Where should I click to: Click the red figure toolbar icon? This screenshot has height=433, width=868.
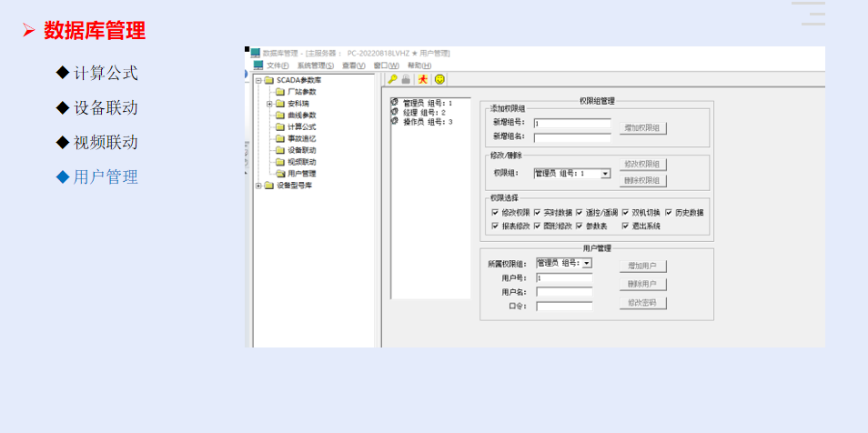click(x=422, y=80)
